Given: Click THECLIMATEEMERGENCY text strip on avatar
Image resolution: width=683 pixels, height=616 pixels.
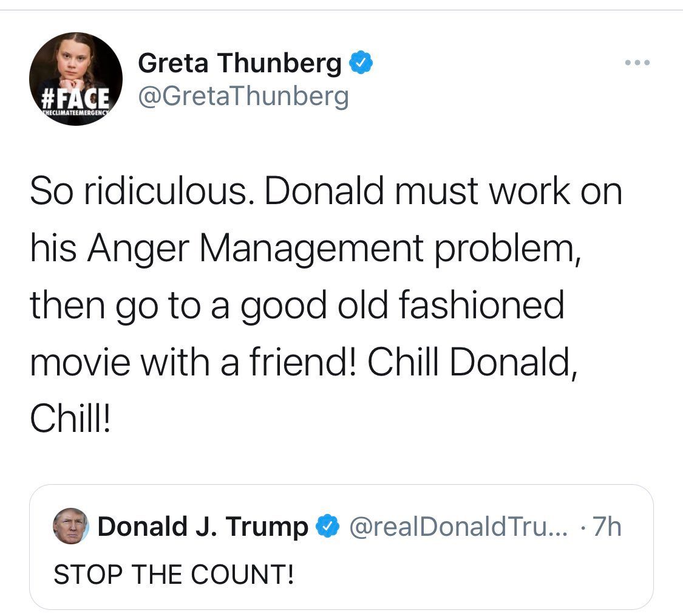Looking at the screenshot, I should pyautogui.click(x=75, y=112).
